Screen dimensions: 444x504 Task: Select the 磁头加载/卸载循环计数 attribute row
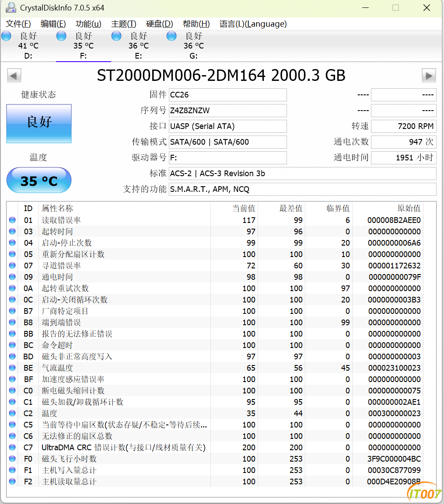(x=215, y=402)
